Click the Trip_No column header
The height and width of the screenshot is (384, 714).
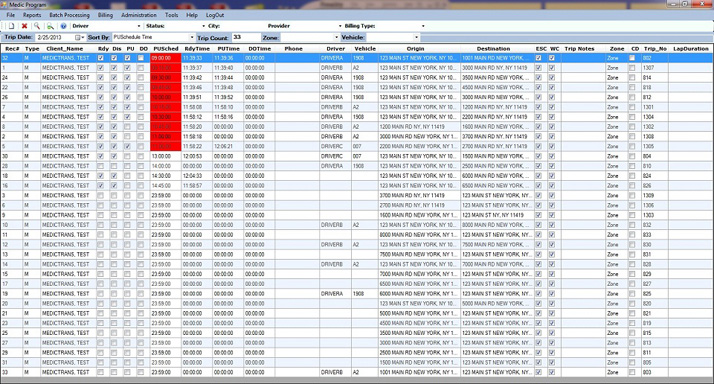655,49
